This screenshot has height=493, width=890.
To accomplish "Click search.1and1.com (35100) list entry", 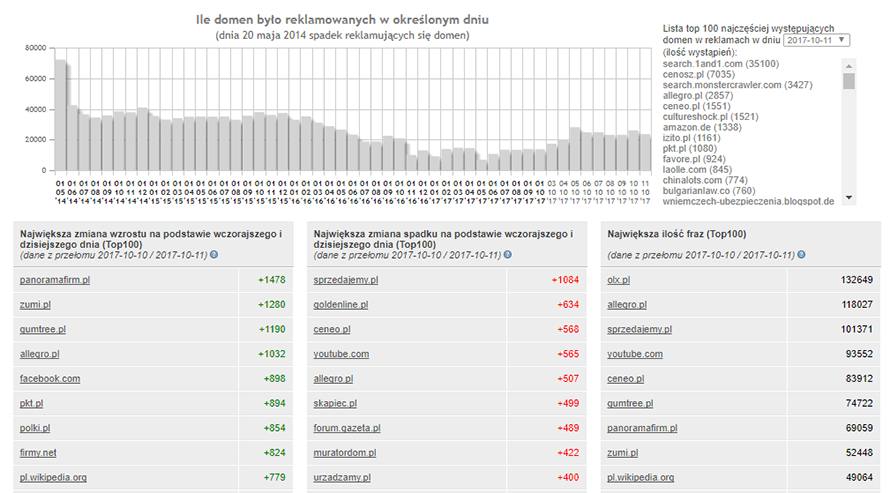I will click(721, 64).
